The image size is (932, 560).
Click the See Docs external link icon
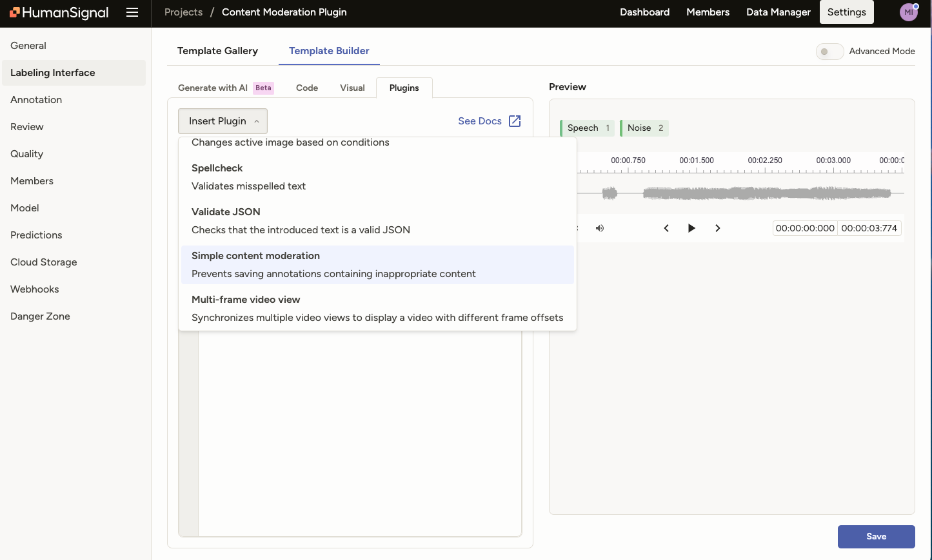pyautogui.click(x=515, y=121)
